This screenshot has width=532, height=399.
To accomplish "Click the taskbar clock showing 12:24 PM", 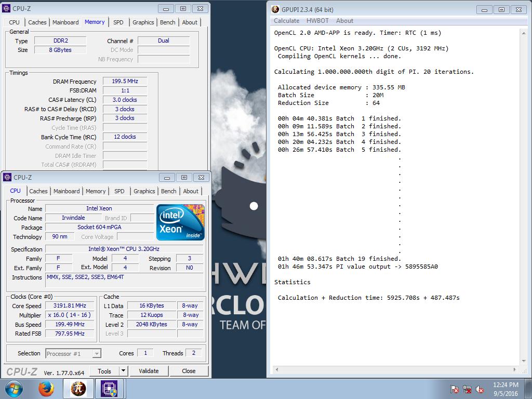I will pyautogui.click(x=506, y=389).
